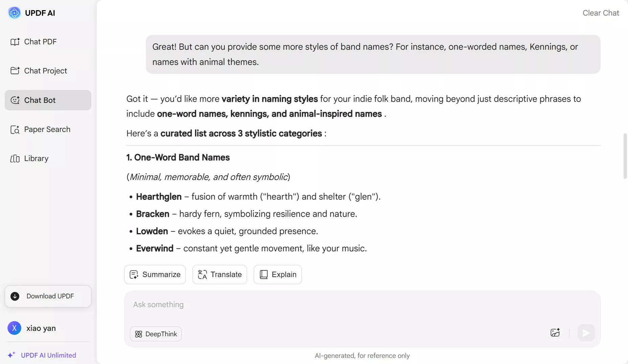Toggle the DeepThink mode
The image size is (628, 364).
click(x=156, y=334)
